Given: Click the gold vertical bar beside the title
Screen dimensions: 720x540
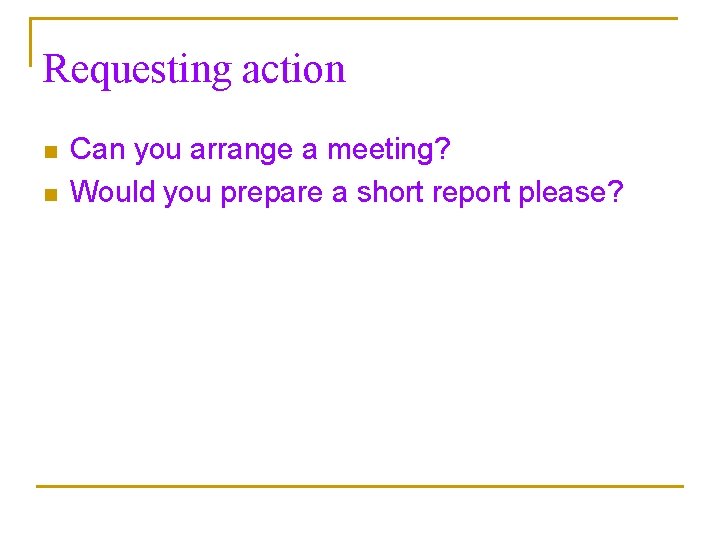Looking at the screenshot, I should point(31,42).
